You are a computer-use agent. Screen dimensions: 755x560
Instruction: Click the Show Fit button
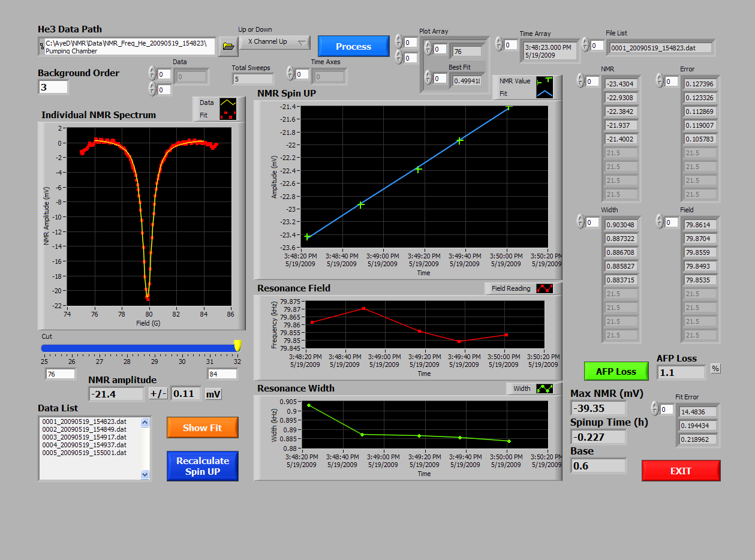click(203, 427)
